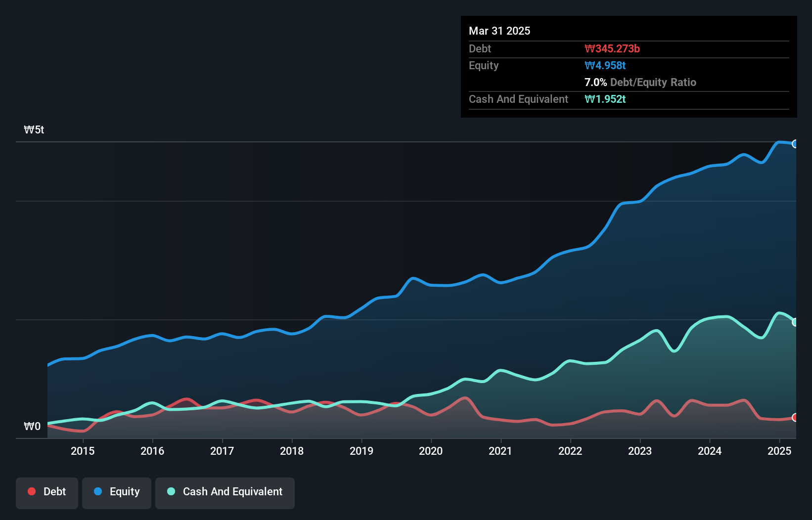Click the teal Cash value ₩1.952t
Image resolution: width=812 pixels, height=520 pixels.
coord(605,99)
